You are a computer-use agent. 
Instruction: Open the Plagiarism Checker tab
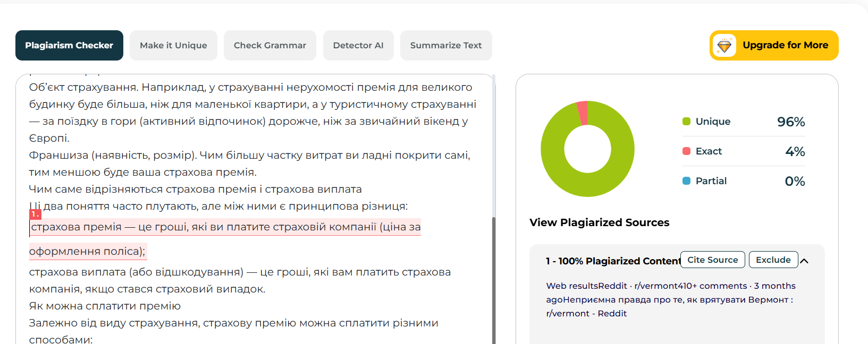69,46
